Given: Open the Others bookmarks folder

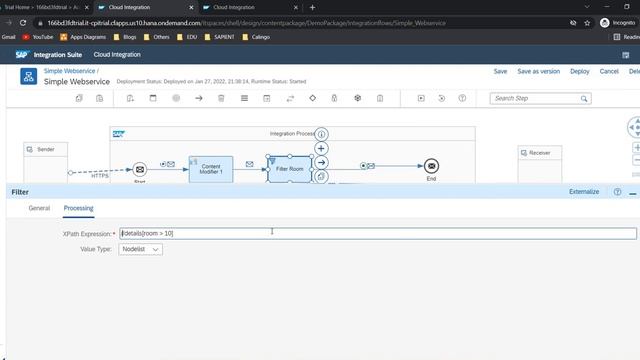Looking at the screenshot, I should [x=157, y=37].
